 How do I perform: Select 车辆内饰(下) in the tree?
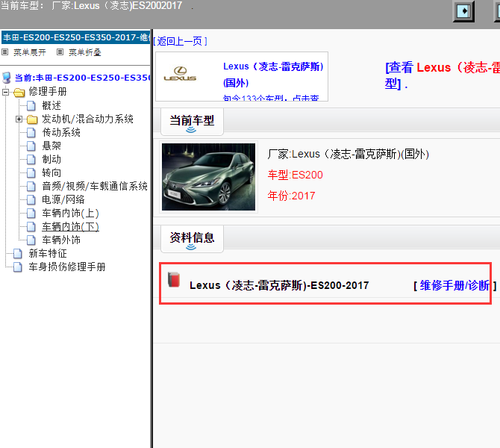pos(70,226)
